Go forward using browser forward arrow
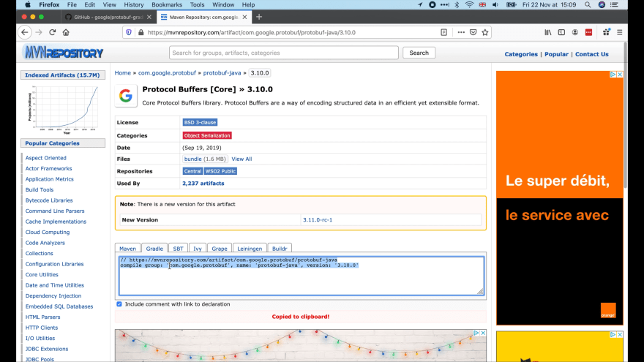 coord(39,32)
